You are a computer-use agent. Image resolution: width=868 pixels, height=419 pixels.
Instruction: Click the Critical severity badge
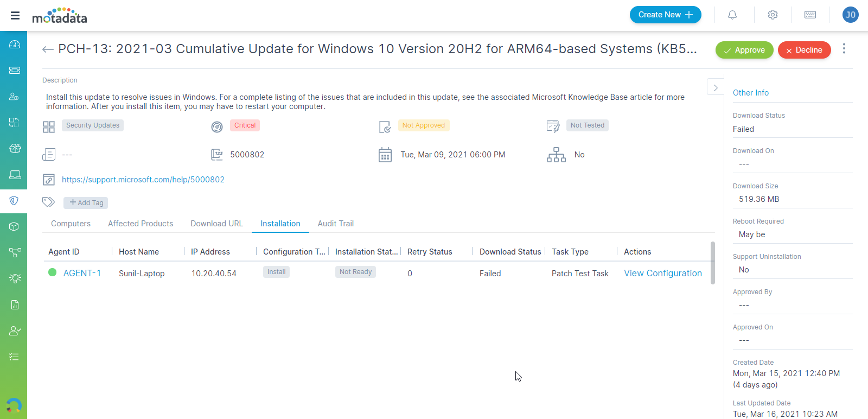coord(245,125)
